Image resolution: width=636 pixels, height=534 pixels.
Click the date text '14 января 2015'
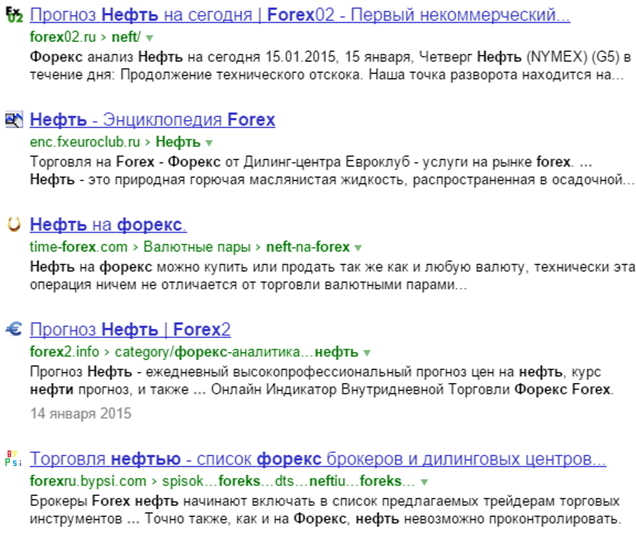[81, 414]
